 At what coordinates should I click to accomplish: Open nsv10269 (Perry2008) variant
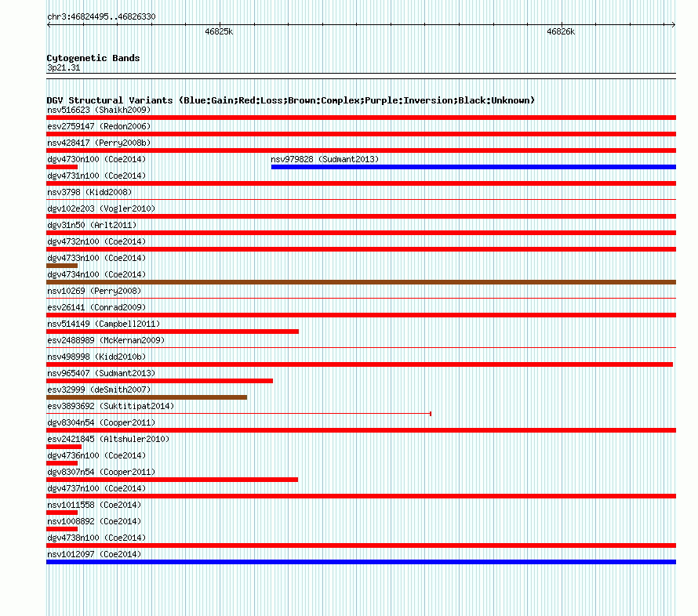94,291
